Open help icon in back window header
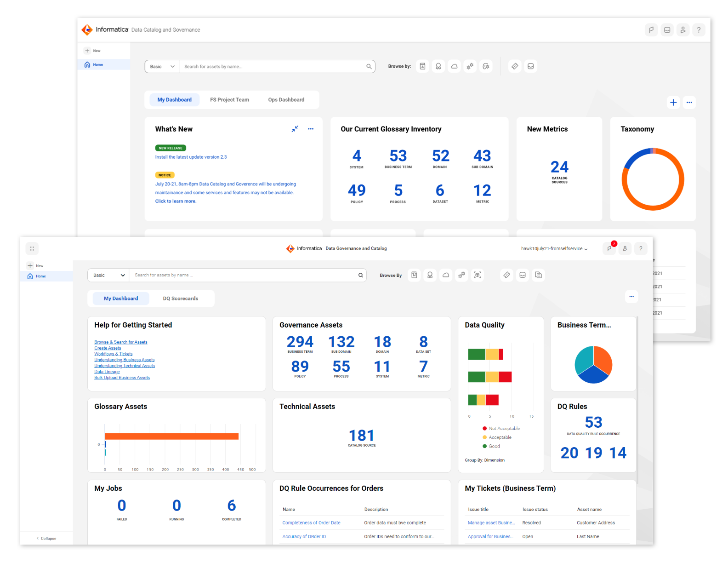This screenshot has height=563, width=728. 699,30
